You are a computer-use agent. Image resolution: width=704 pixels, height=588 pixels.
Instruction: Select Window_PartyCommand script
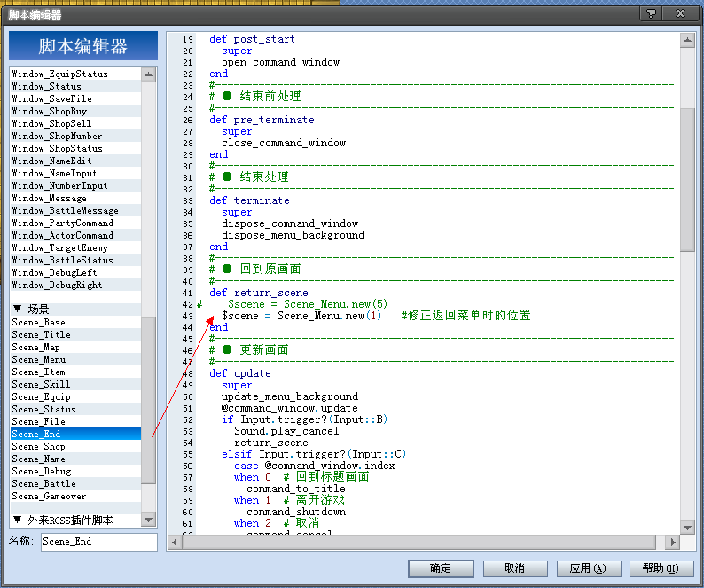point(75,223)
